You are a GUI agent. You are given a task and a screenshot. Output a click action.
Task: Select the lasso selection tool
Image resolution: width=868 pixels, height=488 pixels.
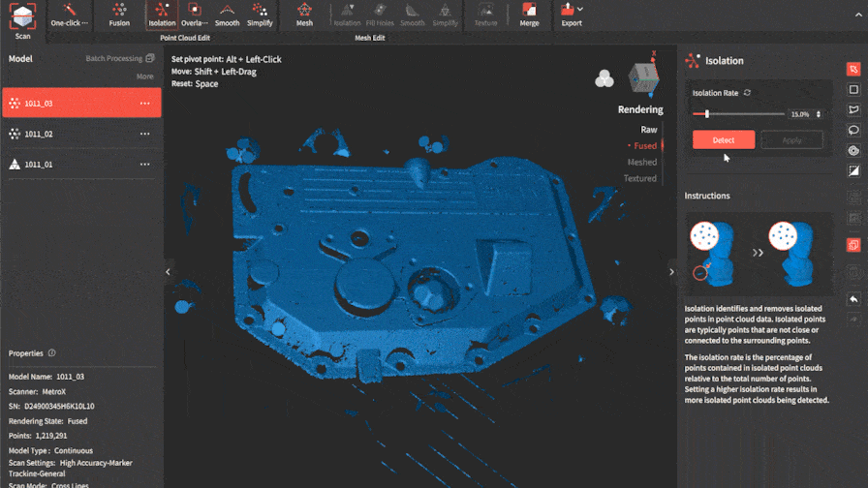click(x=853, y=130)
